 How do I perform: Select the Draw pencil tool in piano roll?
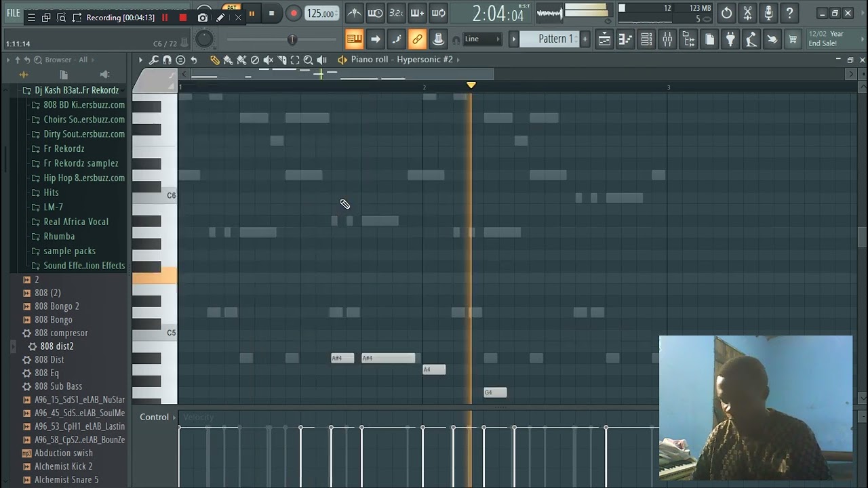point(214,60)
